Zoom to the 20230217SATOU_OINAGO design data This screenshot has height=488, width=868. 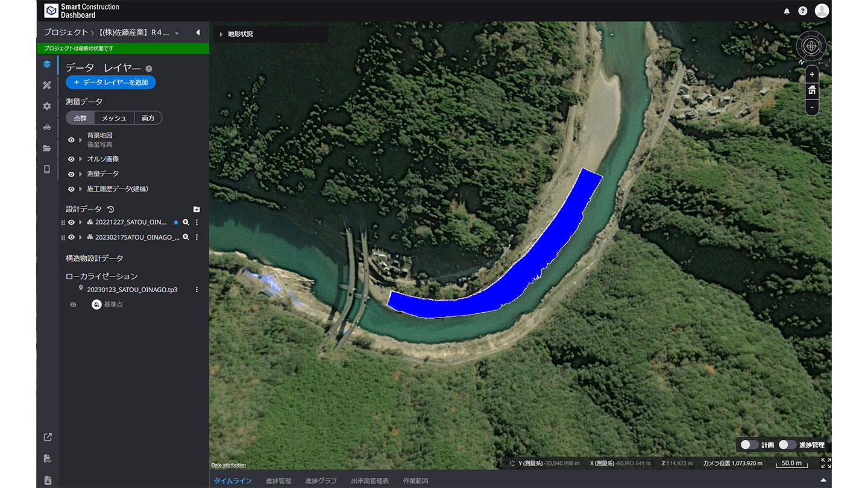tap(186, 237)
